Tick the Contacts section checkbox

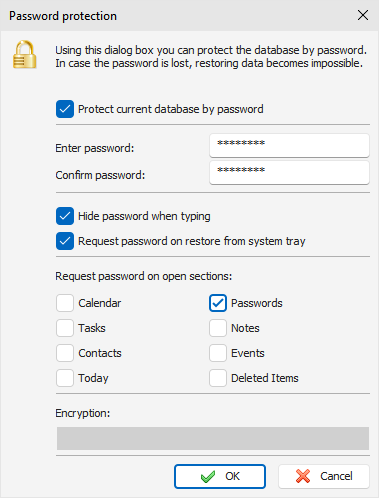pyautogui.click(x=65, y=353)
